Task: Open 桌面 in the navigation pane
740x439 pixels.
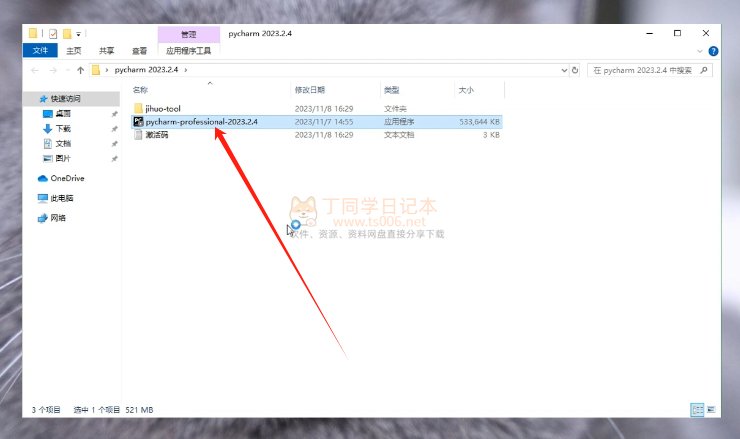Action: (x=63, y=114)
